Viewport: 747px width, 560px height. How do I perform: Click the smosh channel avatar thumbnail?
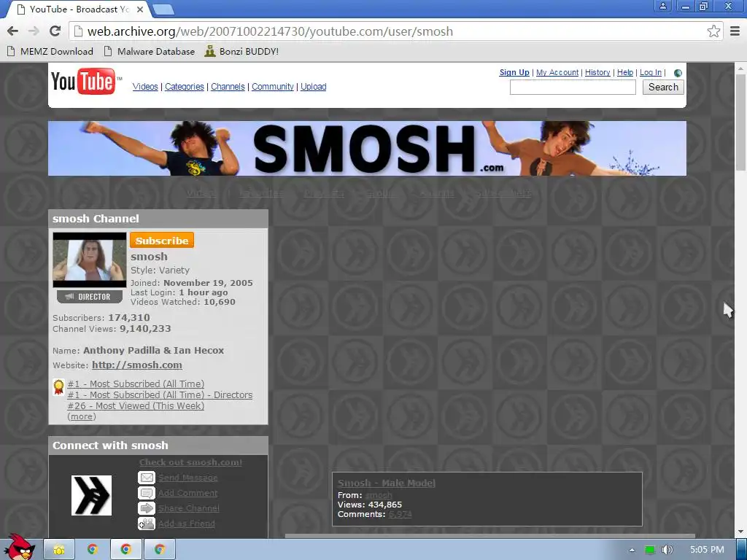(x=90, y=260)
